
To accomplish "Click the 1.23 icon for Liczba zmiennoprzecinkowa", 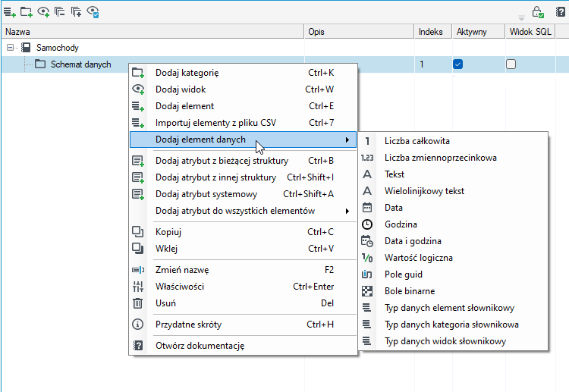I will click(367, 158).
